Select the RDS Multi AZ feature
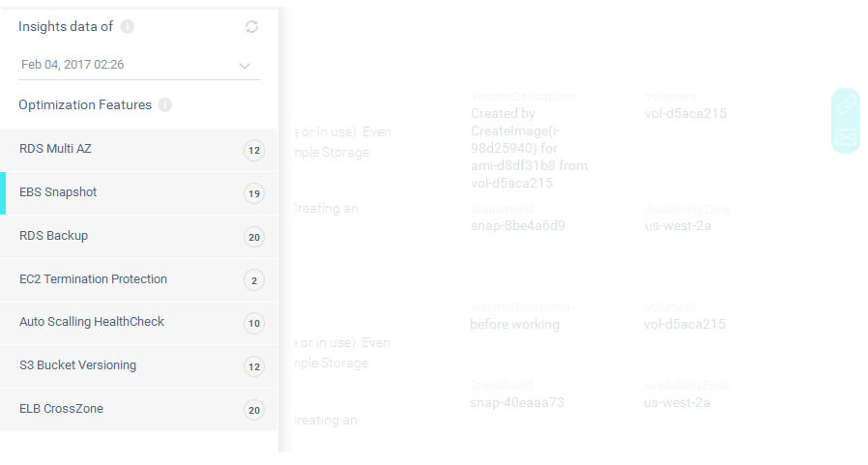 point(55,149)
